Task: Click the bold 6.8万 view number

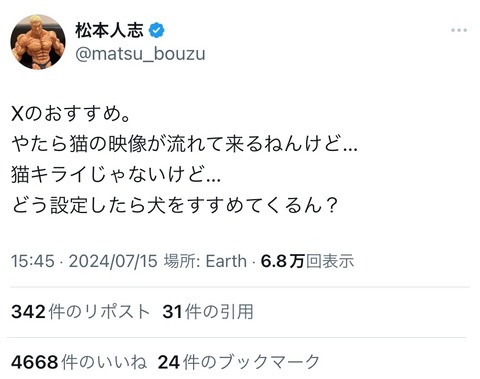Action: [x=283, y=261]
